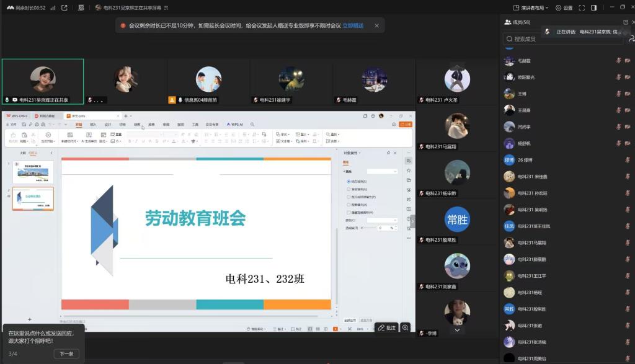Click the magnifier zoom icon beside 批注
Screen dimensions: 635x364
[405, 327]
